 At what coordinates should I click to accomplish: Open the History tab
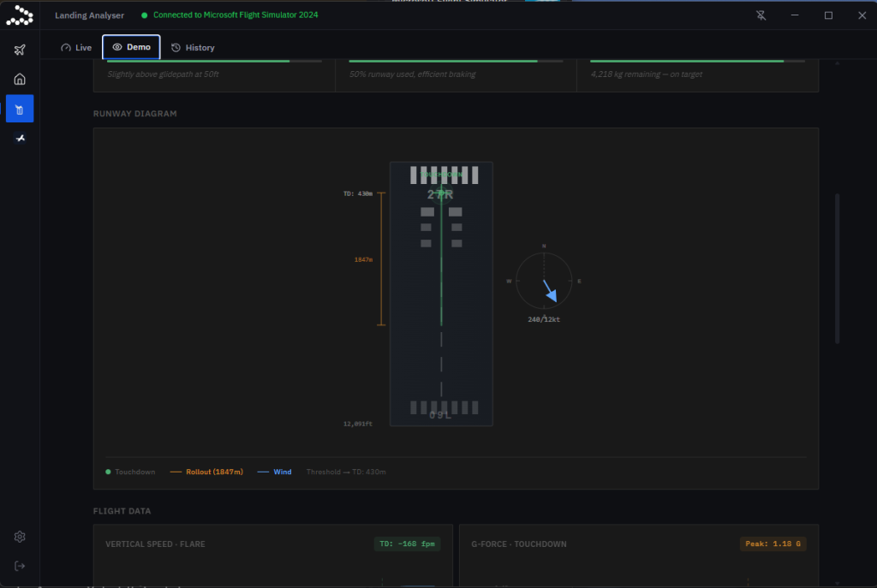[193, 48]
